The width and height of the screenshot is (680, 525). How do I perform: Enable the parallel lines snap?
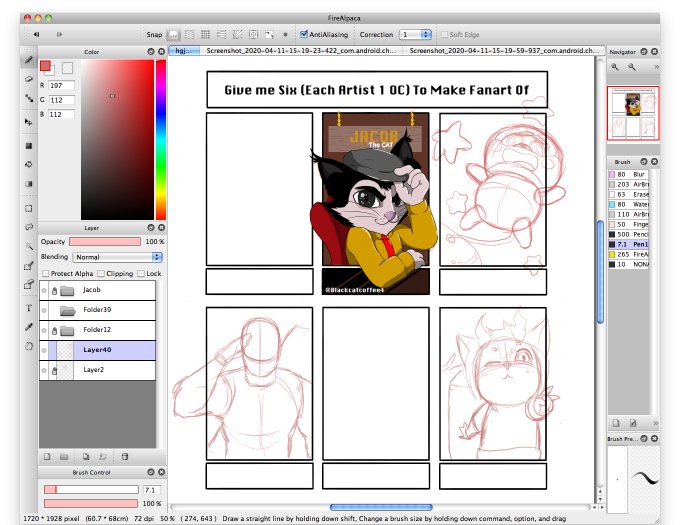click(190, 34)
